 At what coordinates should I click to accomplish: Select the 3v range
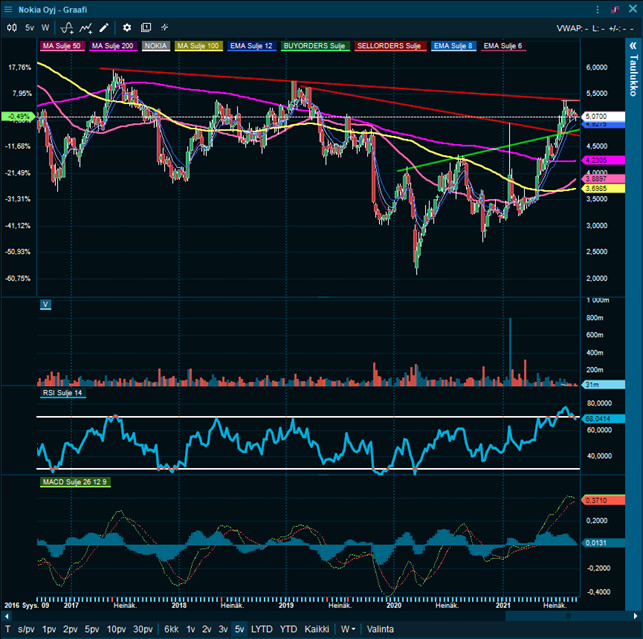pyautogui.click(x=223, y=629)
